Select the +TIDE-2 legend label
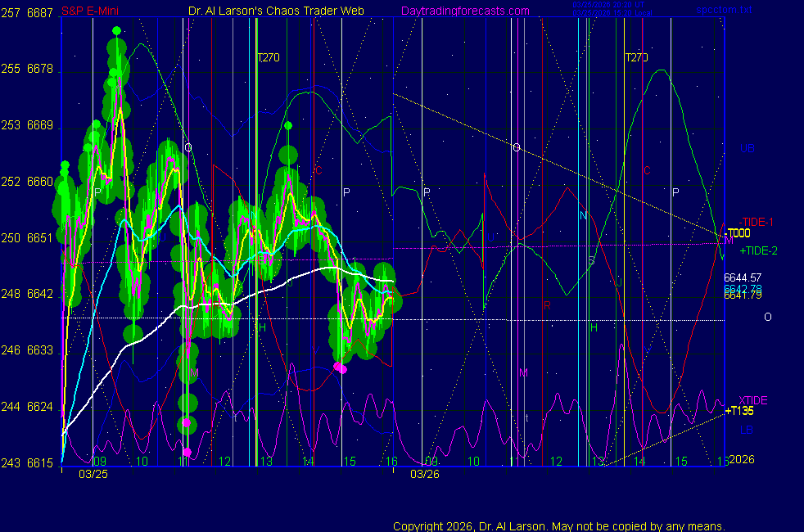Viewport: 804px width, 532px height. pyautogui.click(x=758, y=250)
